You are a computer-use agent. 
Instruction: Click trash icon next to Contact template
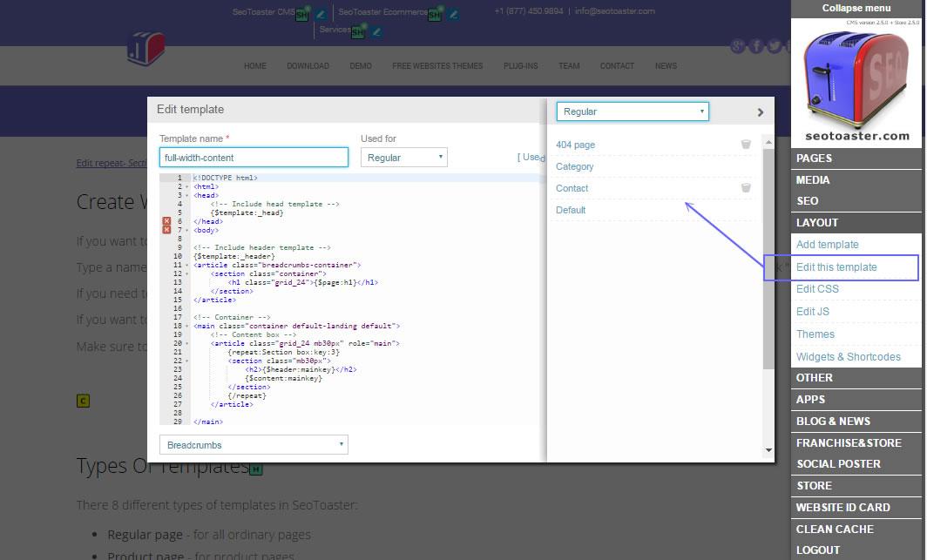[746, 187]
